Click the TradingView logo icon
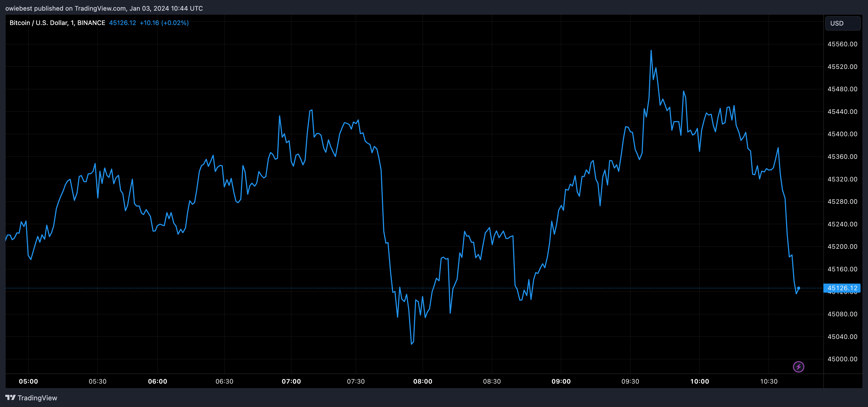Screen dimensions: 868x407 (10, 398)
